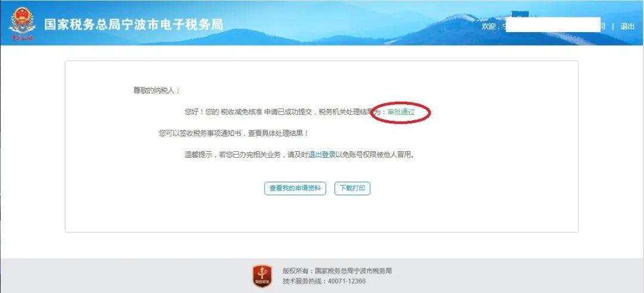The image size is (644, 293).
Task: Click the national tax emblem logo
Action: click(22, 24)
